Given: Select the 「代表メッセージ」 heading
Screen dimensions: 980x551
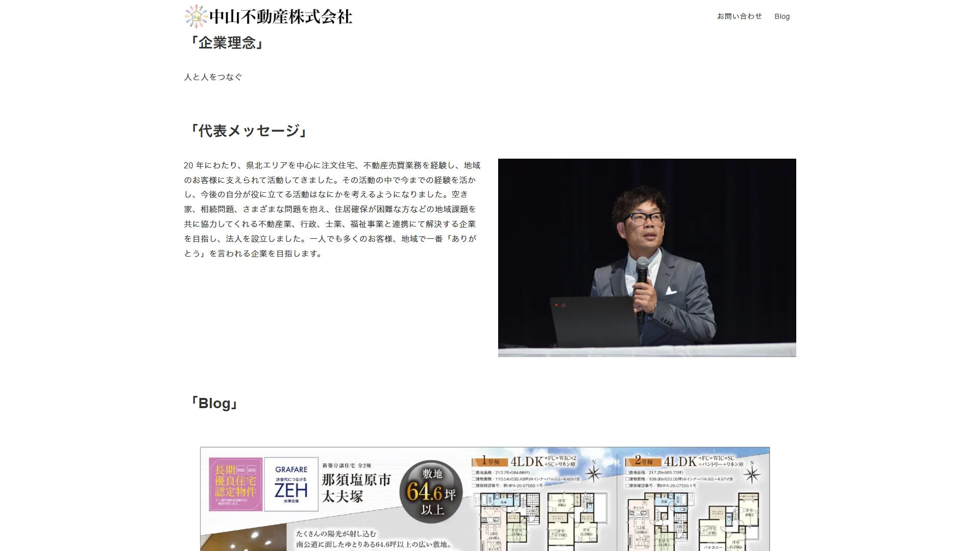Looking at the screenshot, I should (x=249, y=131).
